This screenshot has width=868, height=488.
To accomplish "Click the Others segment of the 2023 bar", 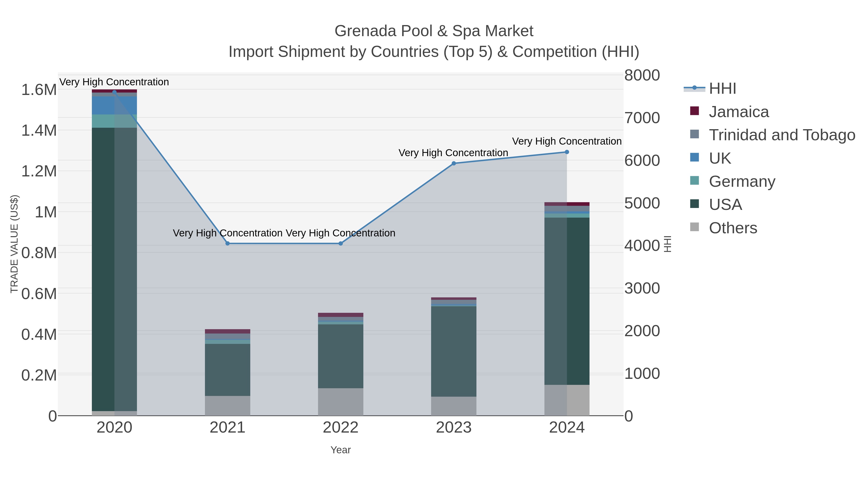I will [x=454, y=406].
